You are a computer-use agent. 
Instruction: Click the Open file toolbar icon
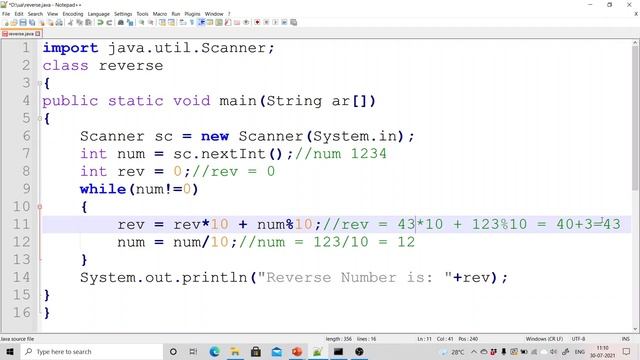(14, 23)
